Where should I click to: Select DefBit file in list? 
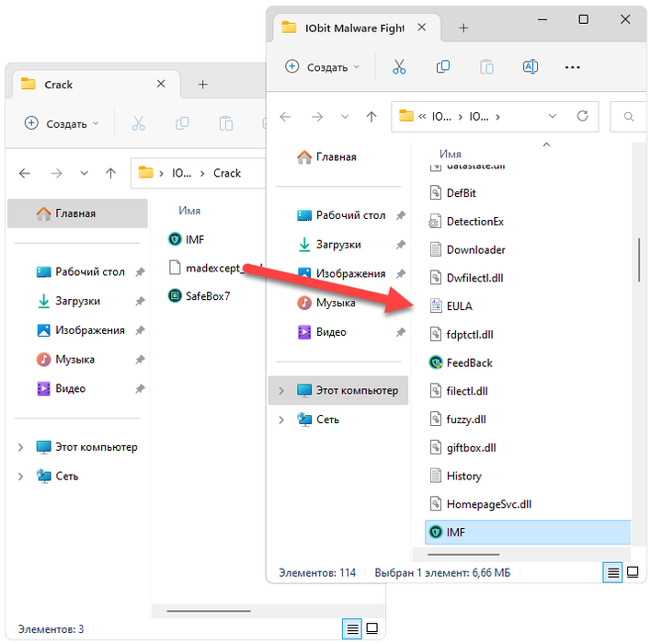[x=453, y=193]
